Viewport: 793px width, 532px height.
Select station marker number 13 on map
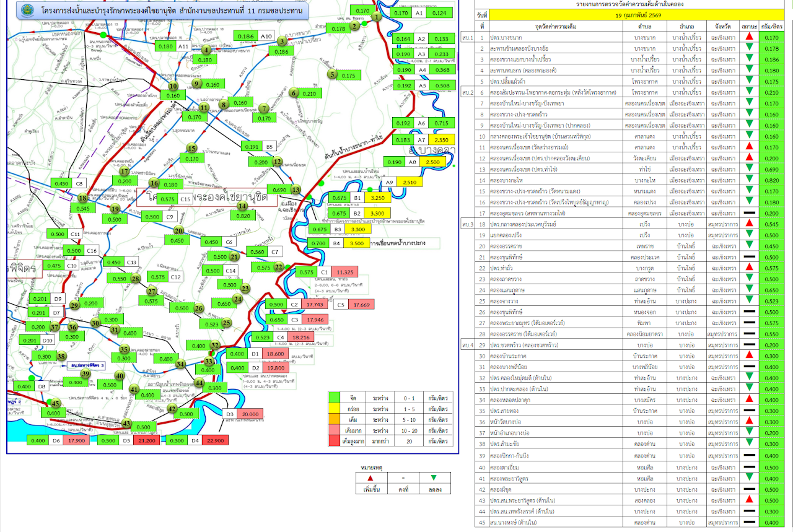tap(296, 190)
